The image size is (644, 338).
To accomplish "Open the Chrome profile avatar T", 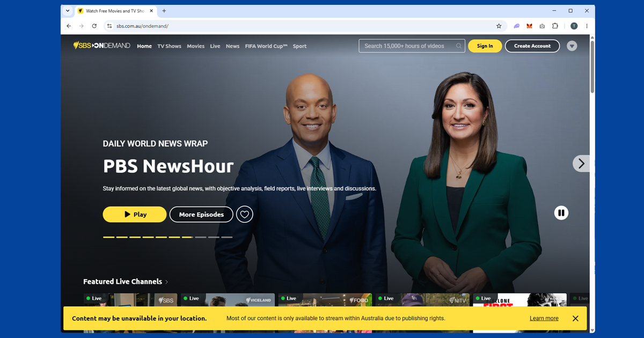I will point(574,26).
